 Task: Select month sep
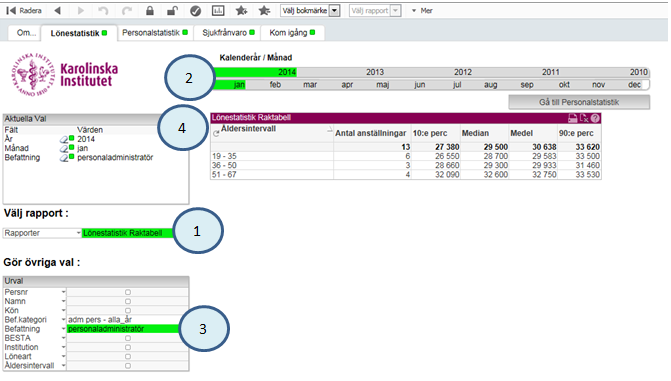527,85
